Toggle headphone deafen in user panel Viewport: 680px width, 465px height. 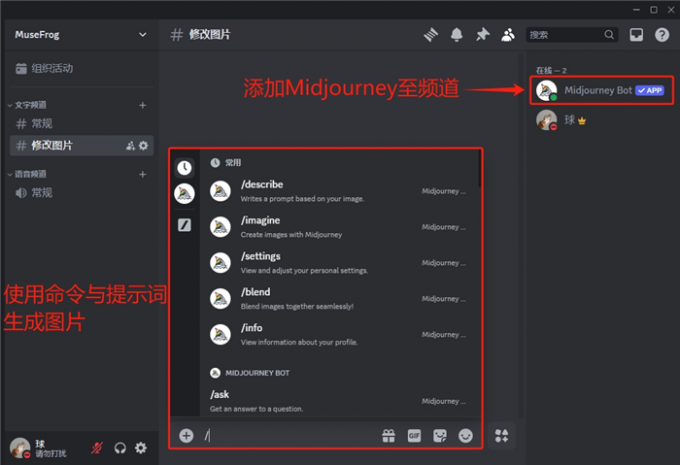(120, 448)
